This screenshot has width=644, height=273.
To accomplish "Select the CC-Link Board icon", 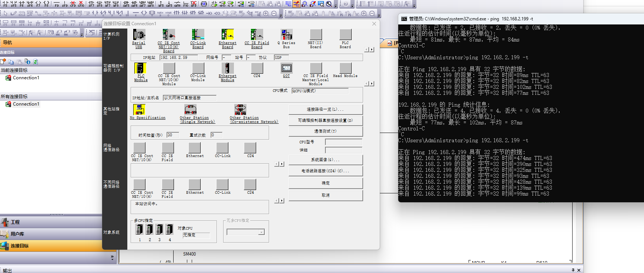I will click(x=198, y=35).
